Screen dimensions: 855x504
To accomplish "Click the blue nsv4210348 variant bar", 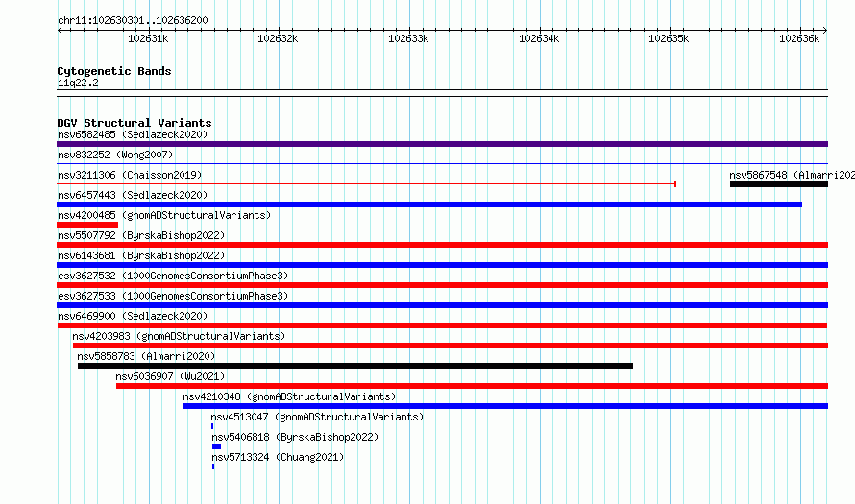I will coord(506,406).
